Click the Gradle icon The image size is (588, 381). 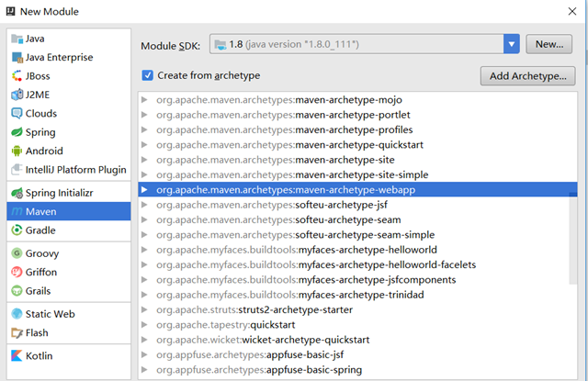pos(17,230)
